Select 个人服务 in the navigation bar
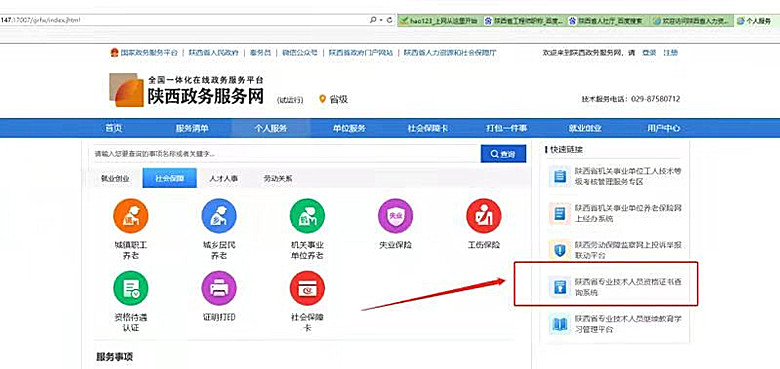 (271, 128)
